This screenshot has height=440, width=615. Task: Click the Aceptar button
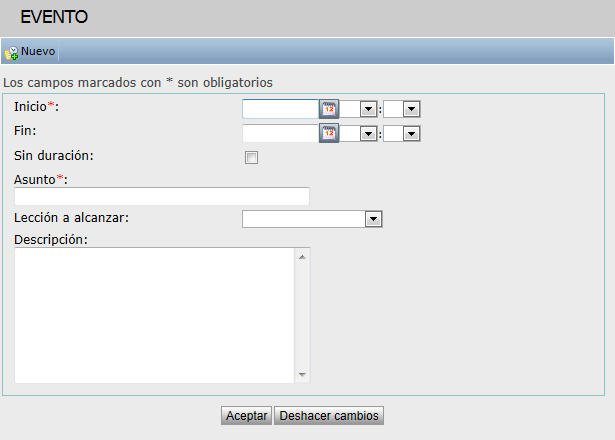click(246, 416)
